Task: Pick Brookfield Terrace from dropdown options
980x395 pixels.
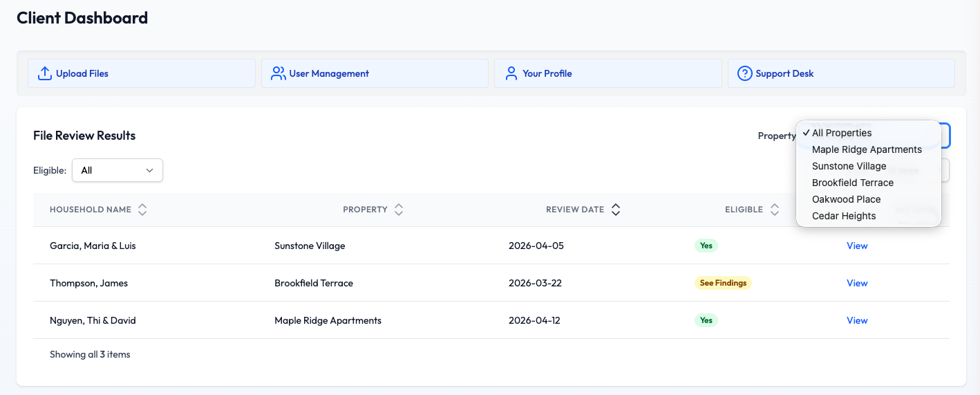Action: pos(852,183)
